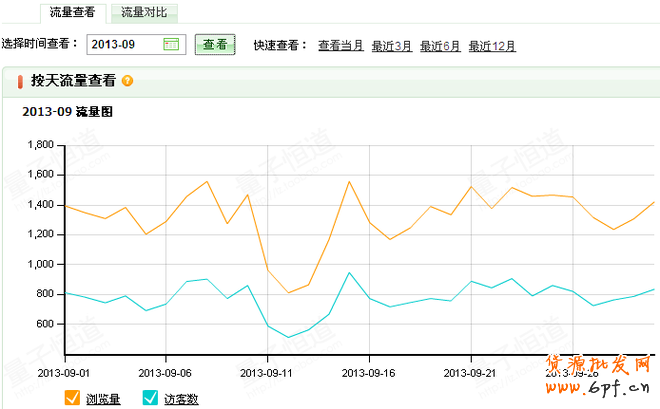Viewport: 660px width, 409px height.
Task: Open the calendar picker icon in date field
Action: [x=171, y=44]
